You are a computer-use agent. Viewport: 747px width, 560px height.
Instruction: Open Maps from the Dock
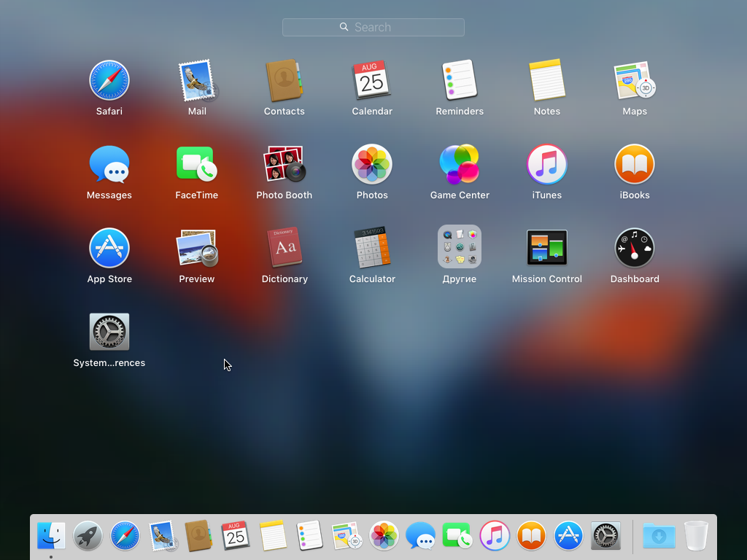click(x=347, y=536)
